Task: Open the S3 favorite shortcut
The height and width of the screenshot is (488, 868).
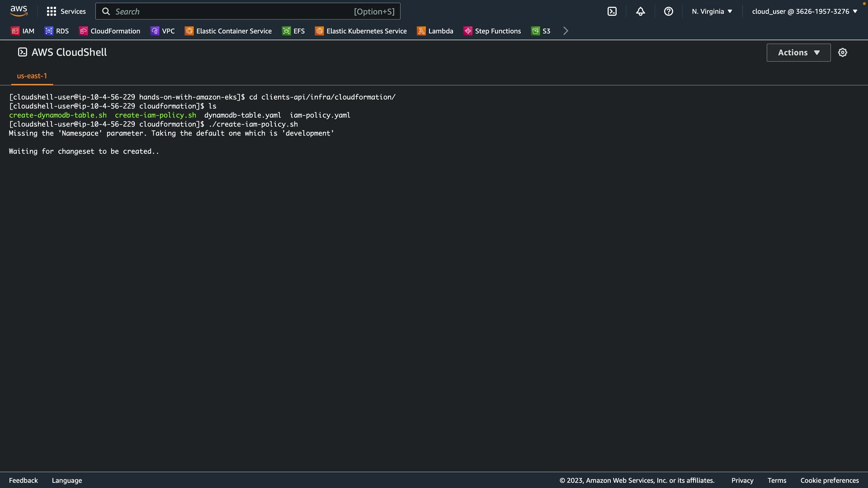Action: click(x=541, y=31)
